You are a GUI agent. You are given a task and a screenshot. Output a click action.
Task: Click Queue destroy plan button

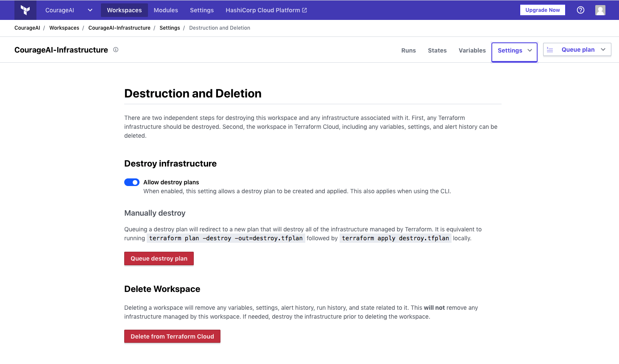tap(159, 258)
